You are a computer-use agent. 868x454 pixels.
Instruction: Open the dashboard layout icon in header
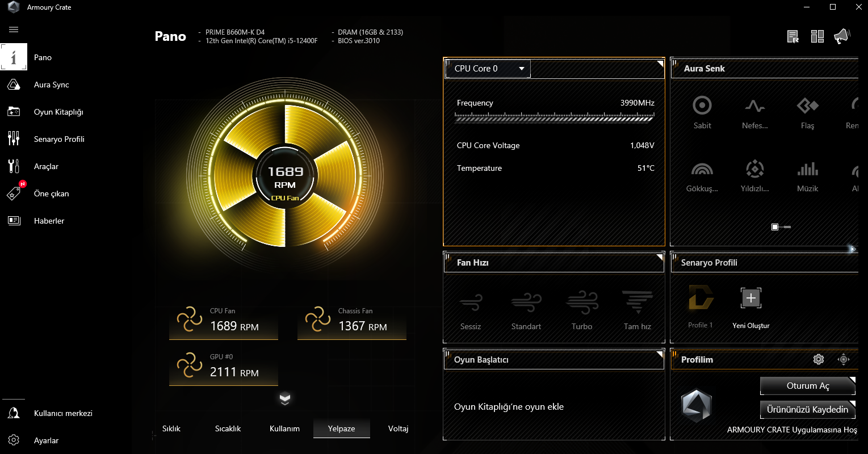[x=817, y=37]
